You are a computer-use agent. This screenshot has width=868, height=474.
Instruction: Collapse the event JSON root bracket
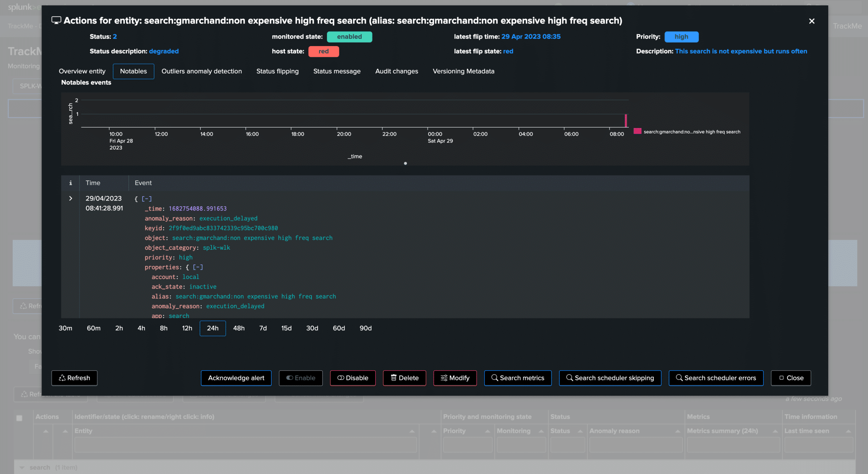(147, 199)
